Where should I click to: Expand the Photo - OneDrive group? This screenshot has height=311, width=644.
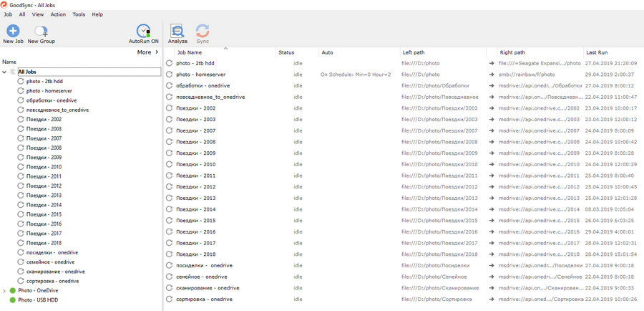(x=4, y=291)
